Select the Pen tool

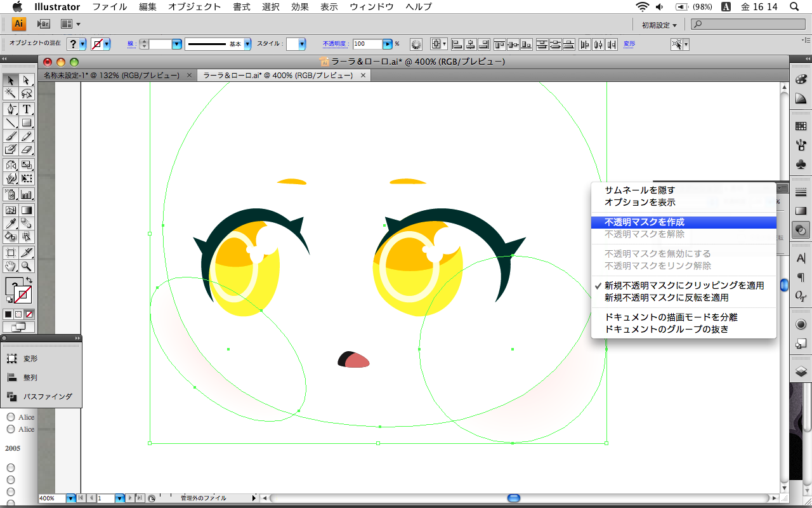click(11, 109)
